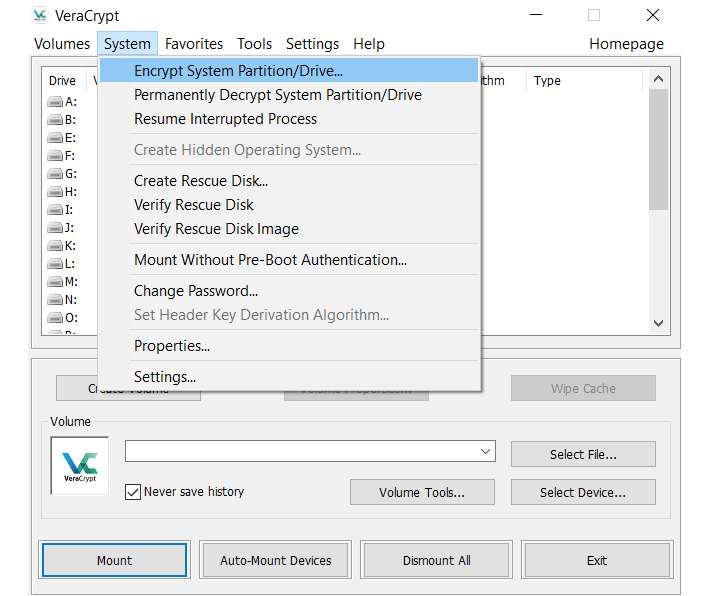Choose Verify Rescue Disk Image
702x596 pixels.
point(289,229)
